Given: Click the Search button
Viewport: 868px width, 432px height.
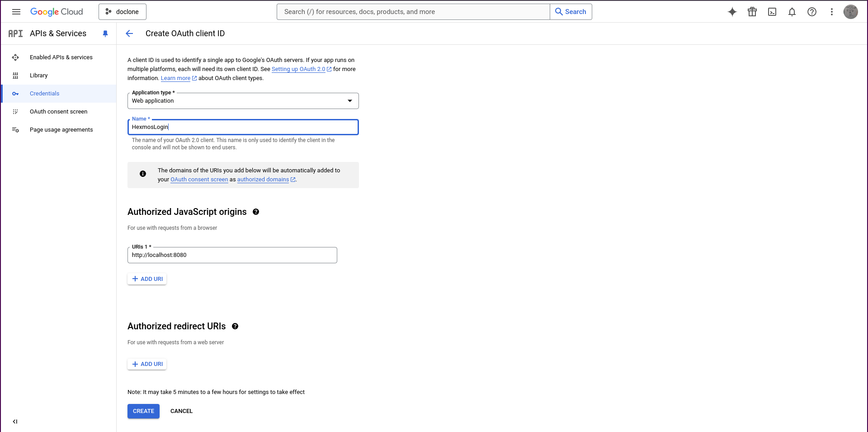Looking at the screenshot, I should pyautogui.click(x=571, y=12).
